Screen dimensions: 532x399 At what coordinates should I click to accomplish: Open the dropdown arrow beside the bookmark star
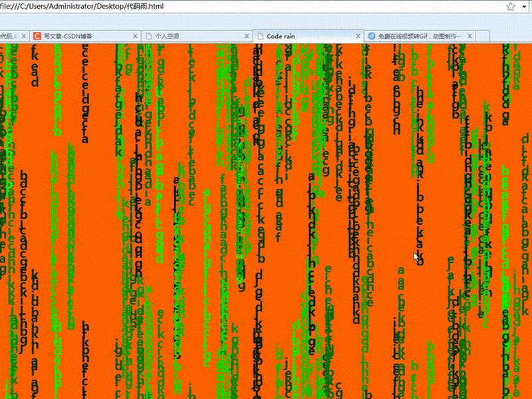pos(525,7)
